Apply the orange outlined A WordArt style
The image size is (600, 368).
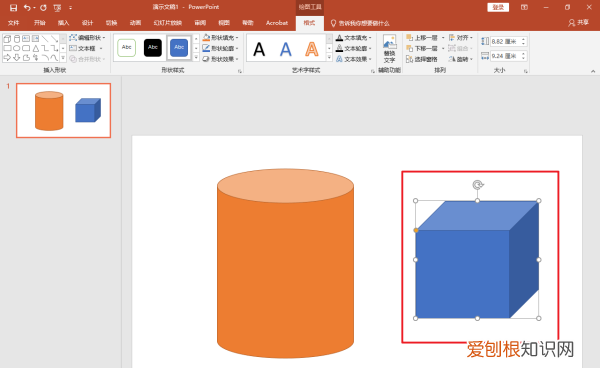pos(312,49)
